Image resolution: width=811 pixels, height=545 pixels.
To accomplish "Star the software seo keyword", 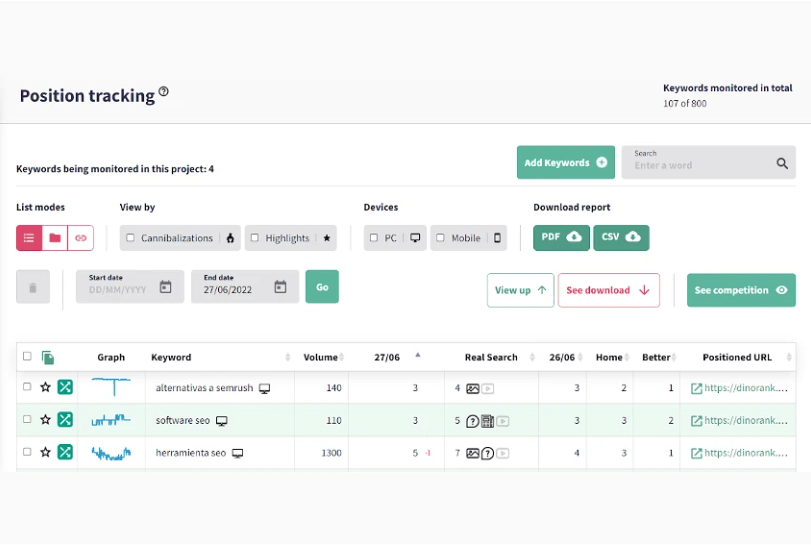I will (45, 420).
